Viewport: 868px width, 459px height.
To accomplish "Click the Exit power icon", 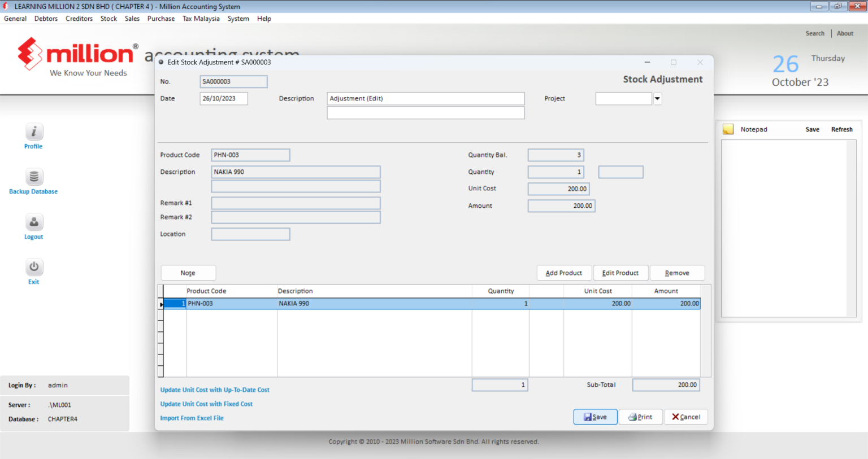I will (34, 267).
